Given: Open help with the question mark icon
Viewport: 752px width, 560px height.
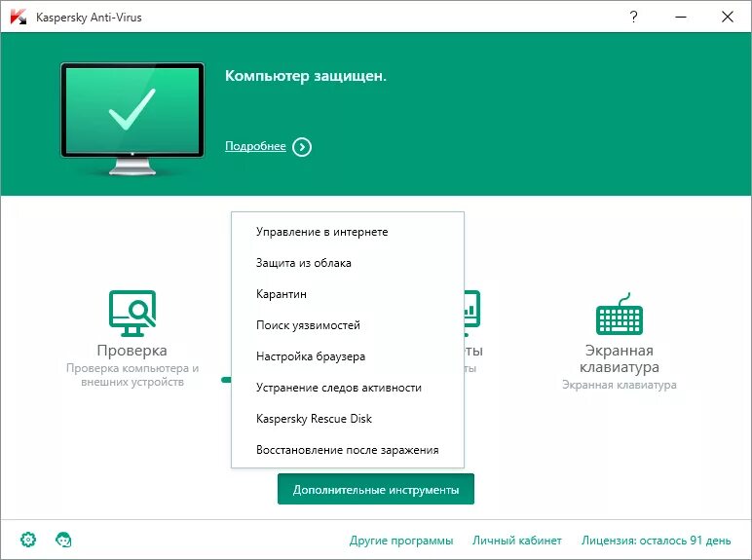Looking at the screenshot, I should coord(633,17).
